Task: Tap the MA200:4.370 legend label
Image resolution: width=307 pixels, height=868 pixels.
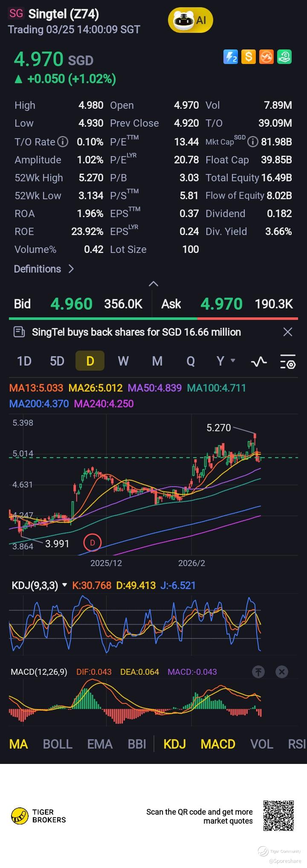Action: (x=39, y=404)
